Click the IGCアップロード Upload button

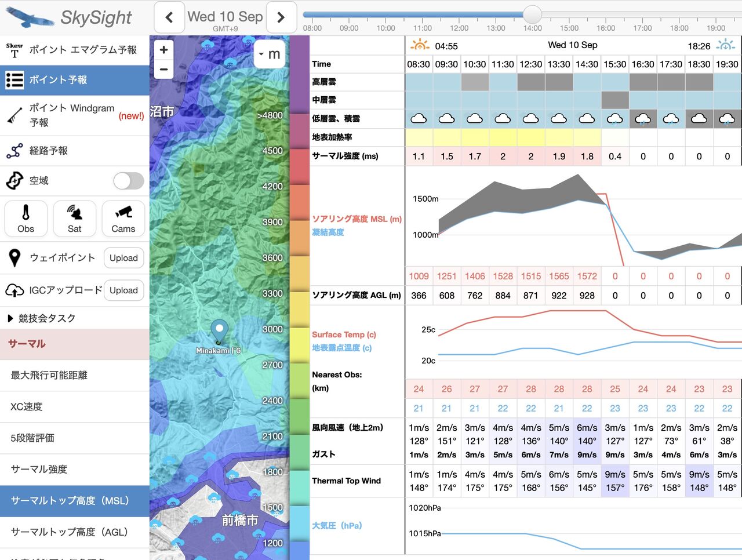tap(123, 290)
